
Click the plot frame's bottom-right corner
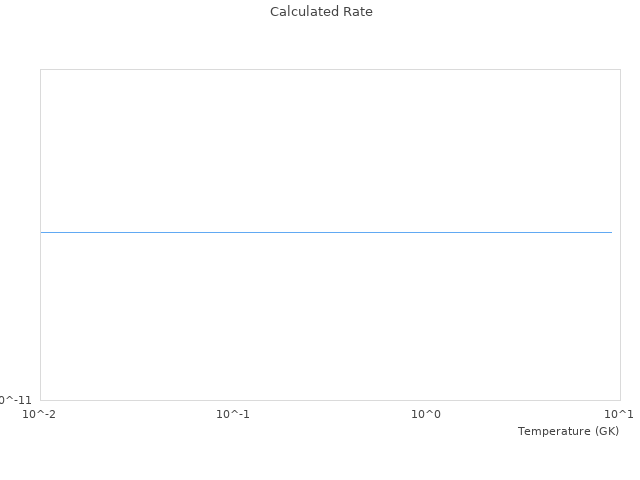coord(620,400)
